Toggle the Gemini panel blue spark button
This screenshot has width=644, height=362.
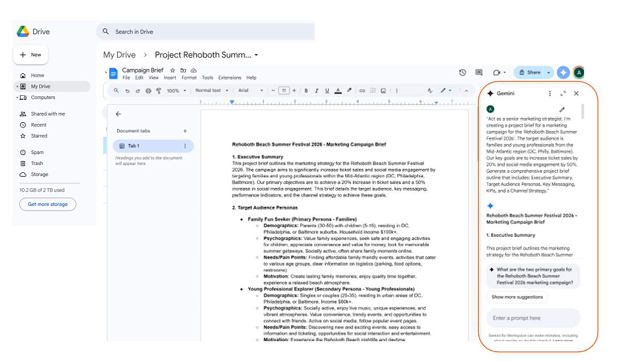pyautogui.click(x=563, y=73)
